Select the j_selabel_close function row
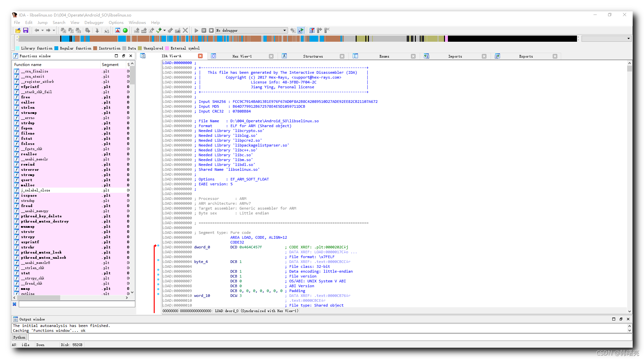The image size is (644, 359). 71,190
